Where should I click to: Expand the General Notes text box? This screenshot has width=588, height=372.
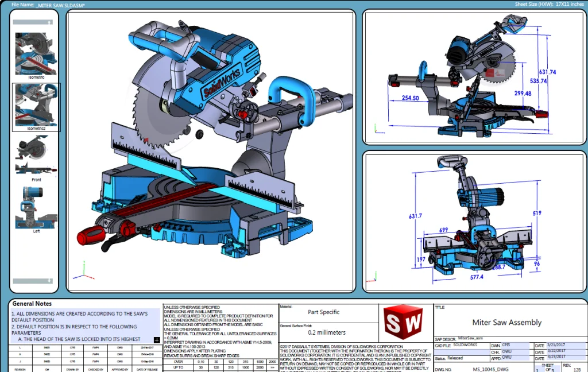tap(157, 340)
